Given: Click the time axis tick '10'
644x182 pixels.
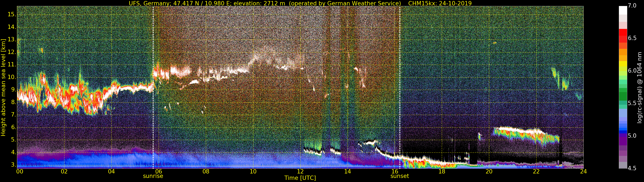Looking at the screenshot, I should pos(253,172).
